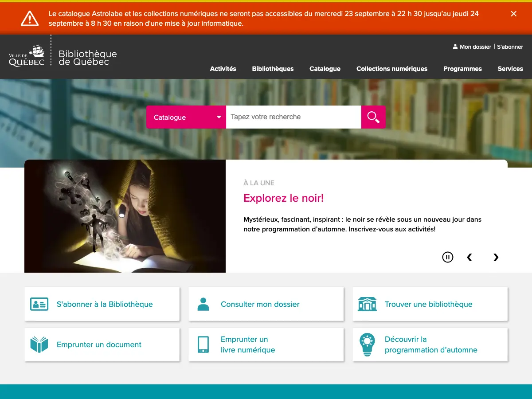The height and width of the screenshot is (399, 532).
Task: Click the magnifying glass search button
Action: (x=373, y=117)
